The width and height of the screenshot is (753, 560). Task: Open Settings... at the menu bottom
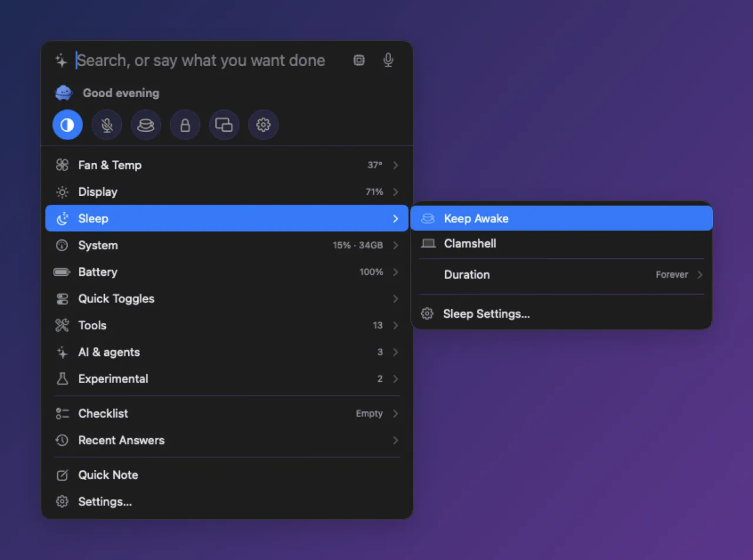coord(227,502)
